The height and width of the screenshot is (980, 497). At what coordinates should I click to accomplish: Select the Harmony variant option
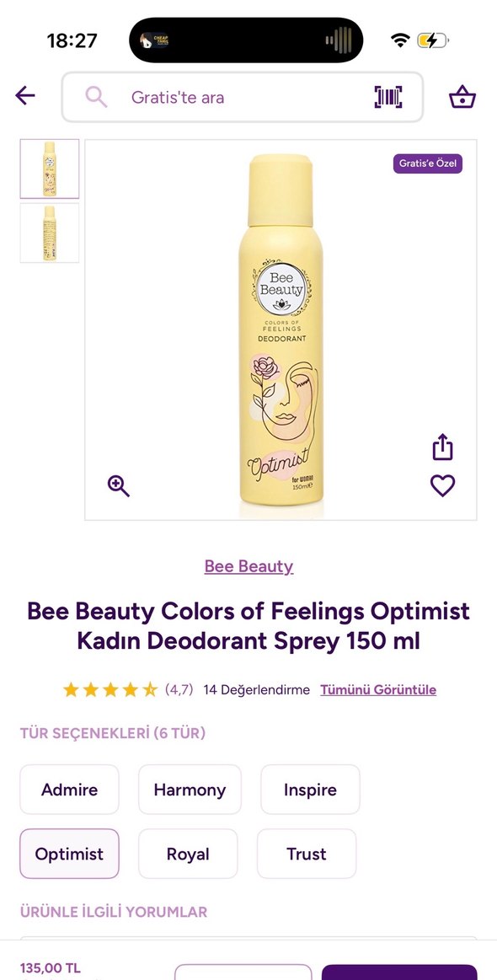click(190, 790)
